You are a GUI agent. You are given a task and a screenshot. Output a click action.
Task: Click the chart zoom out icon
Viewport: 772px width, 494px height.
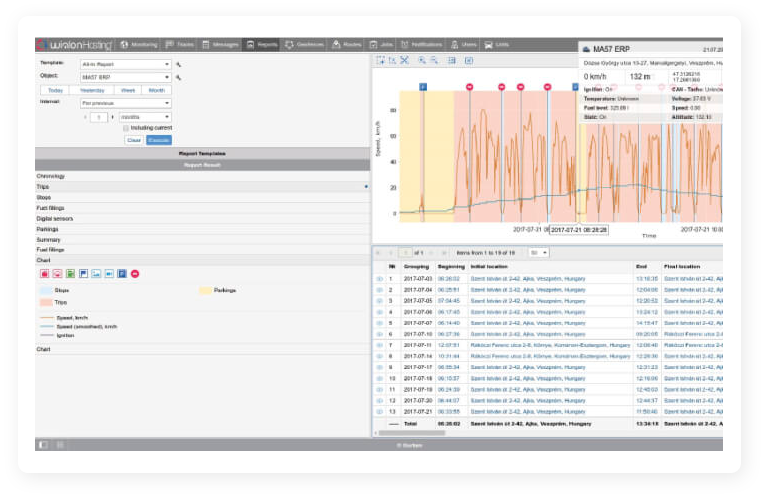[434, 61]
